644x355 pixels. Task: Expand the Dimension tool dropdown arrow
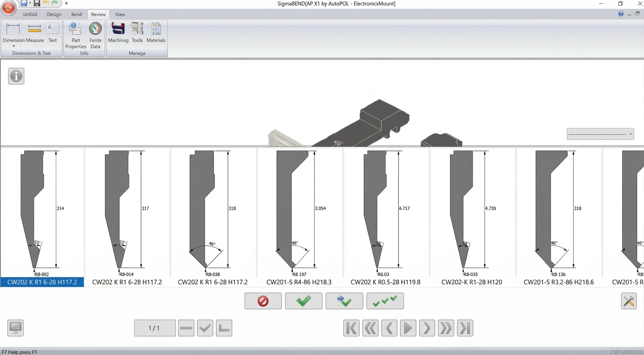tap(14, 46)
